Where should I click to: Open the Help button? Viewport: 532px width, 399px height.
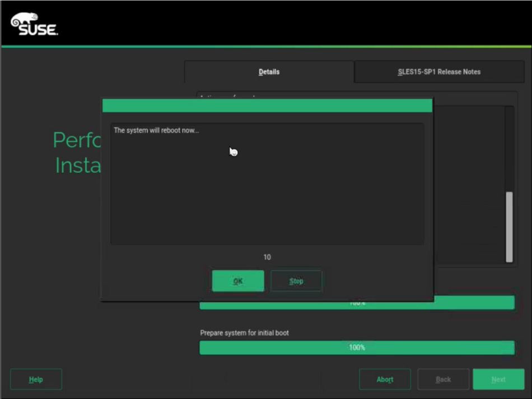tap(36, 379)
